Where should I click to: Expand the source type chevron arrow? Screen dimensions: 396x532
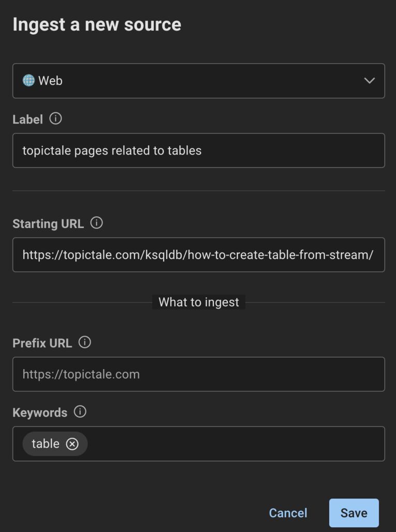[369, 81]
